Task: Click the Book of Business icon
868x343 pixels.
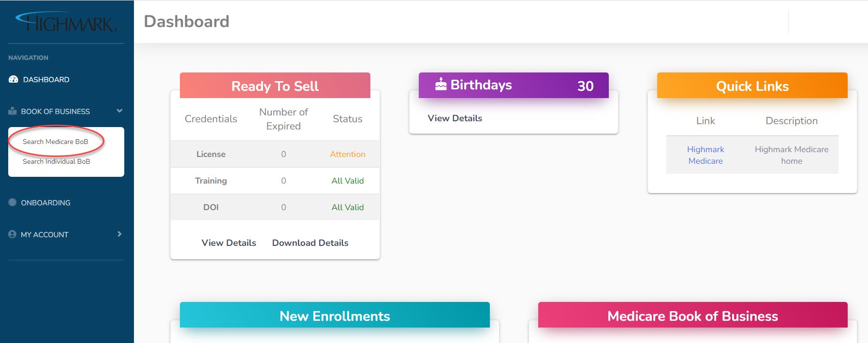Action: [x=13, y=111]
